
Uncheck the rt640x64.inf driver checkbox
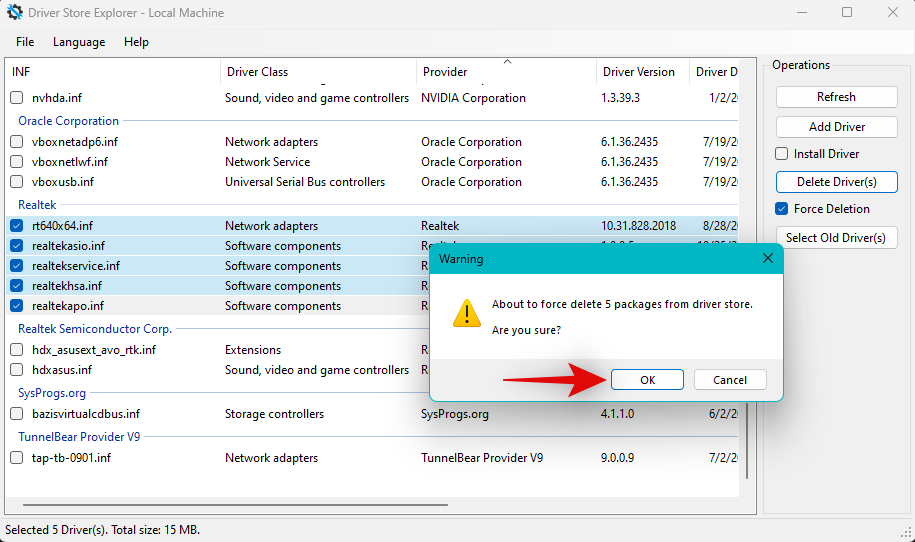[x=17, y=226]
